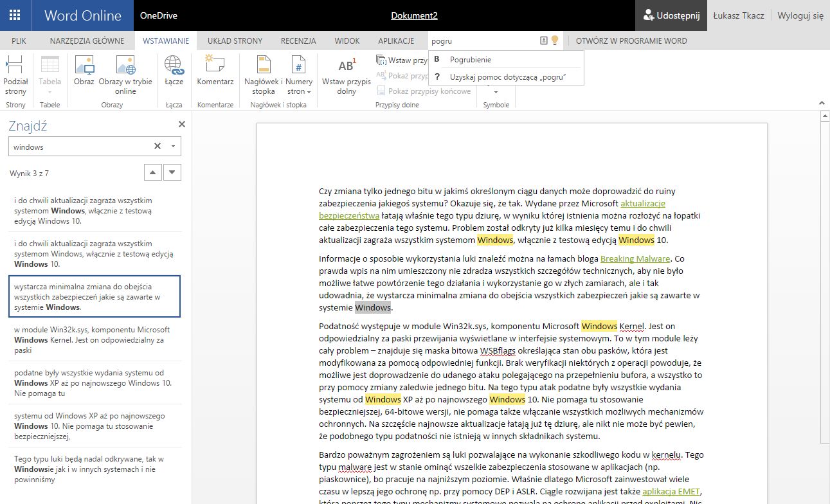Open the Łukasz Tkacz account name
Screen dimensions: 830x504
[739, 15]
